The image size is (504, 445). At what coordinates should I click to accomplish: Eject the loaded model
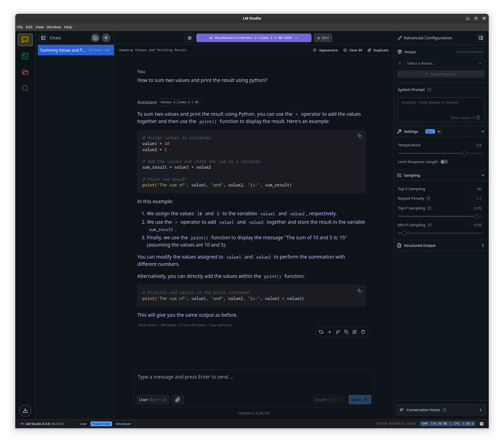(323, 38)
